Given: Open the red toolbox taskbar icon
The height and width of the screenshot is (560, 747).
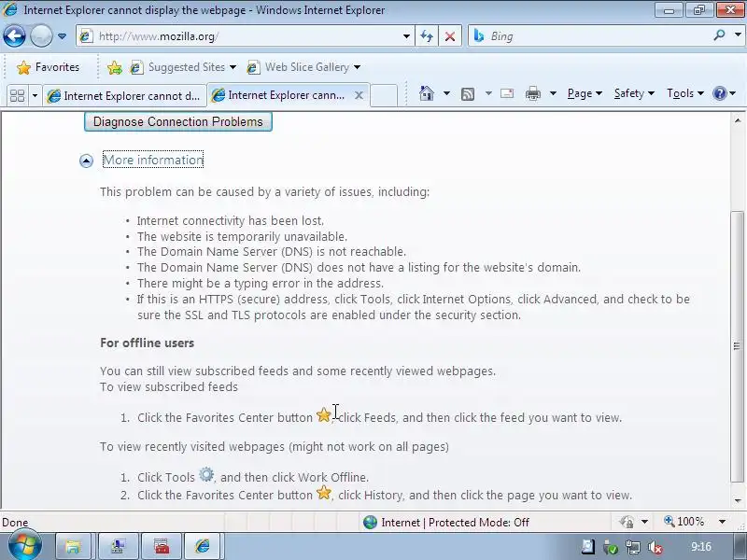Looking at the screenshot, I should click(162, 546).
